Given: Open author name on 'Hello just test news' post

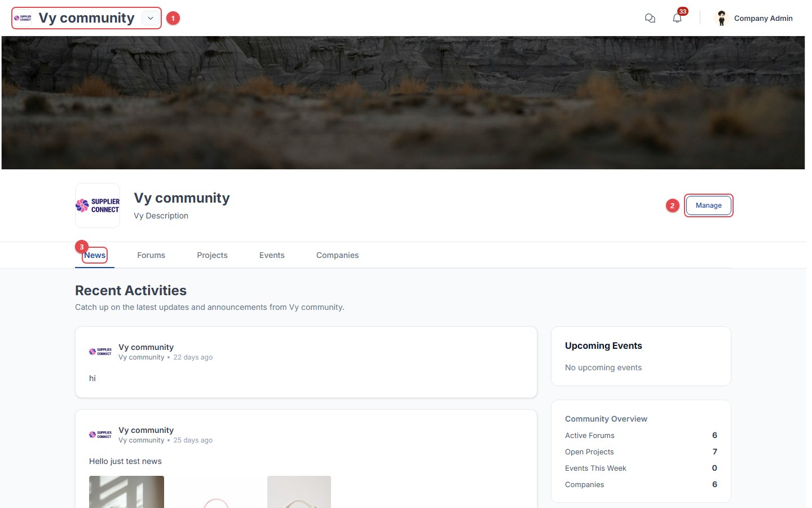Looking at the screenshot, I should [146, 430].
